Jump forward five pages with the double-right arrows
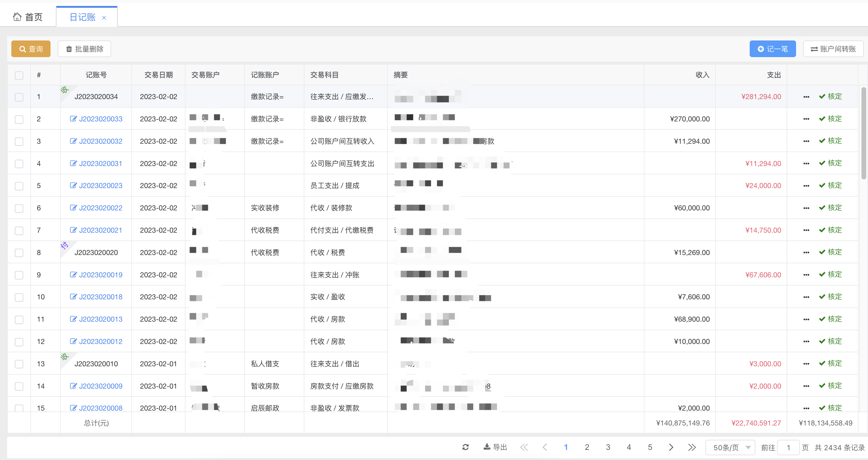Screen dimensions: 868x460 692,447
